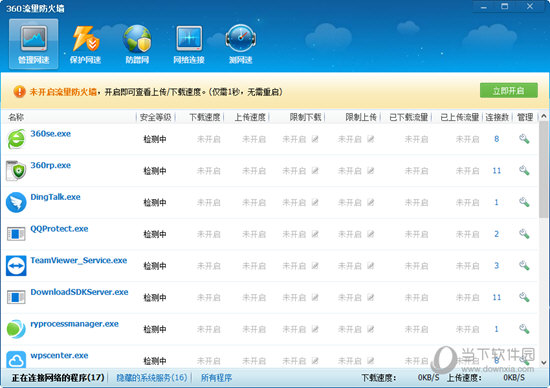Sort by 连接数 column header
The image size is (550, 388).
point(497,117)
